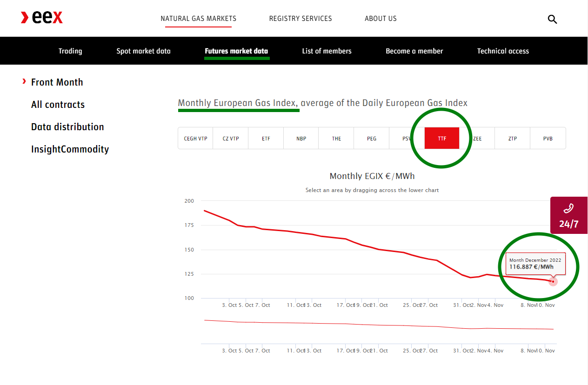The image size is (588, 385).
Task: Open the EEX logo home link
Action: coord(41,18)
